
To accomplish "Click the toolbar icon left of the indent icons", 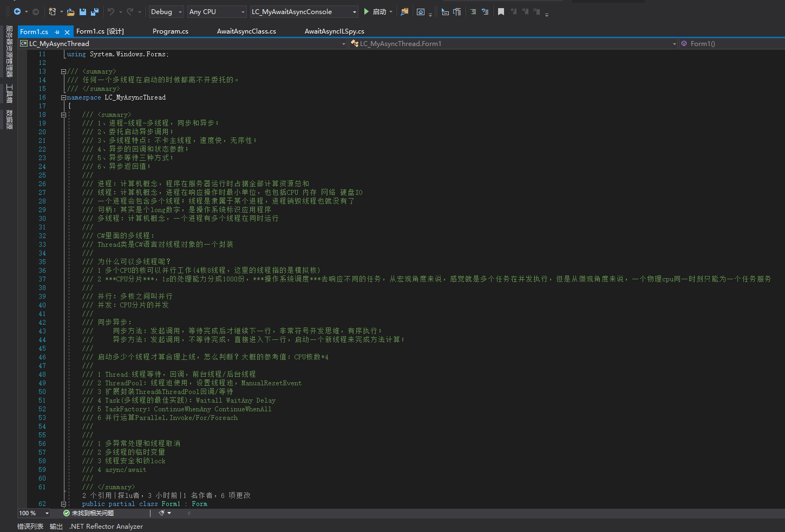I will (421, 11).
